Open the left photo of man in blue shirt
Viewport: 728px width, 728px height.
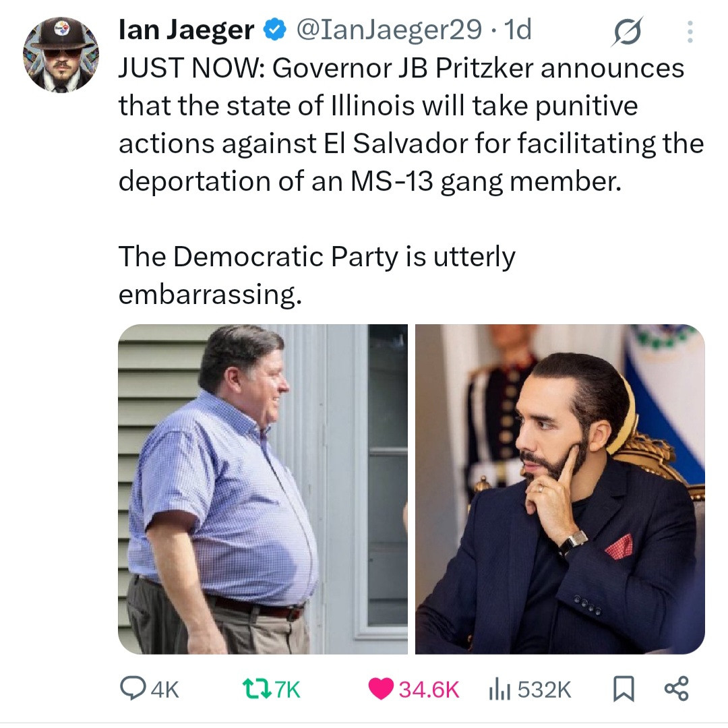[x=263, y=489]
